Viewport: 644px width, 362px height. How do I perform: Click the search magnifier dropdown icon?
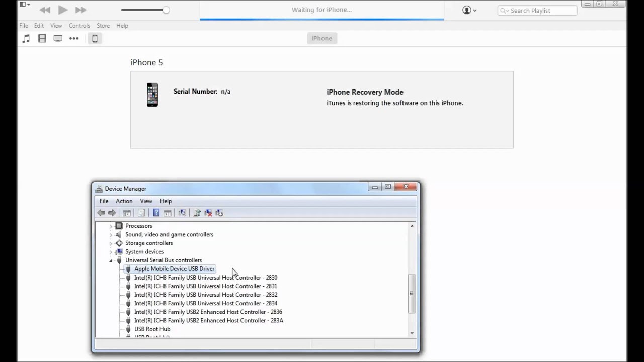504,11
